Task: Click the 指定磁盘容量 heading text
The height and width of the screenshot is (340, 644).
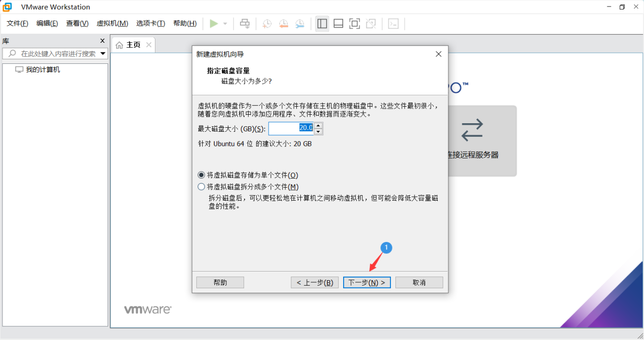Action: pos(228,70)
